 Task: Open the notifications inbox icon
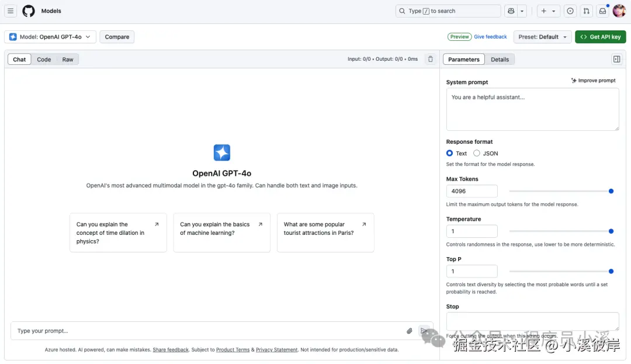(602, 11)
